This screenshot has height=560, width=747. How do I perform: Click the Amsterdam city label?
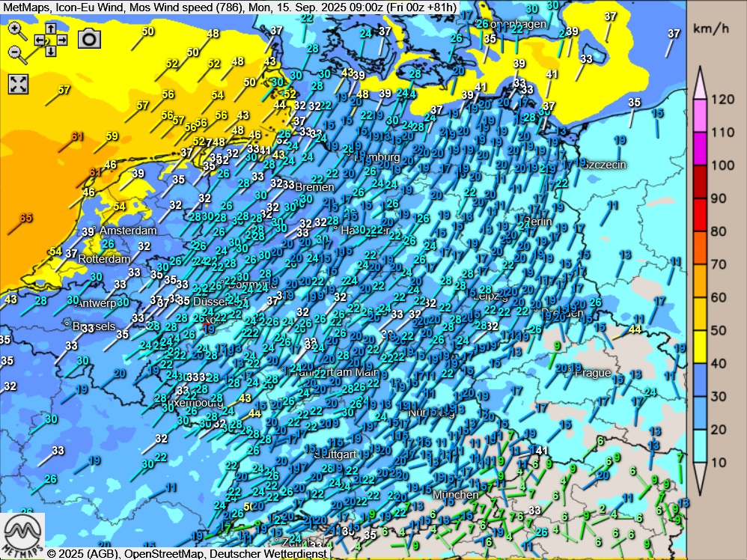128,231
